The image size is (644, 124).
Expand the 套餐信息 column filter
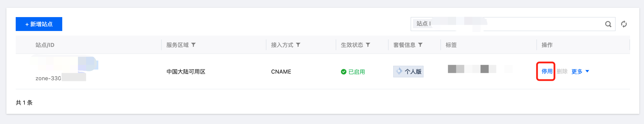[x=420, y=45]
